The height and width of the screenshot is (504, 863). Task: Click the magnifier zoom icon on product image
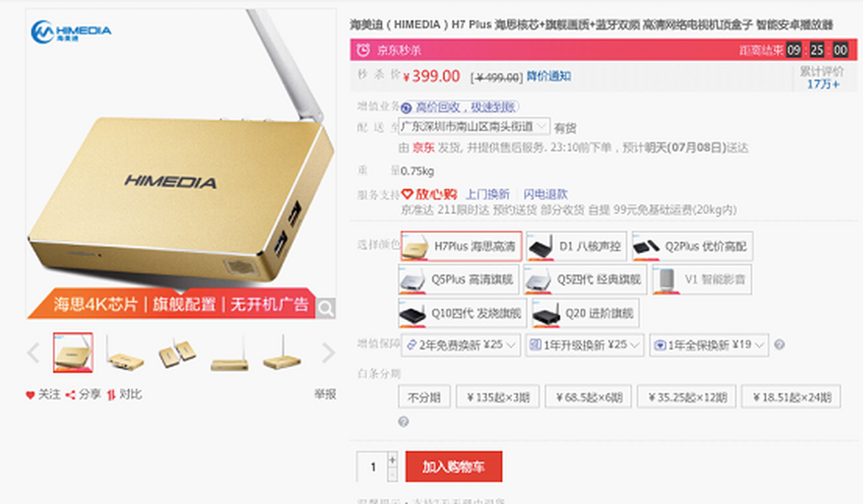tap(326, 308)
